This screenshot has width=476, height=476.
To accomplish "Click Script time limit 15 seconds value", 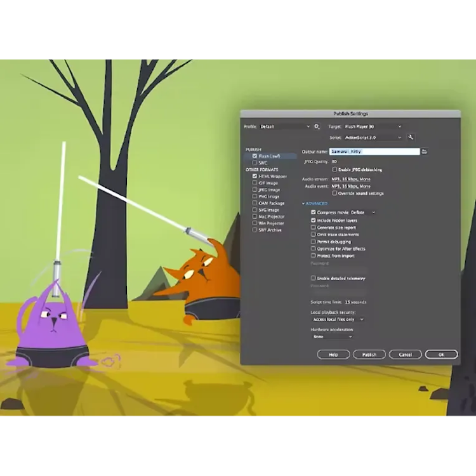I will click(355, 302).
